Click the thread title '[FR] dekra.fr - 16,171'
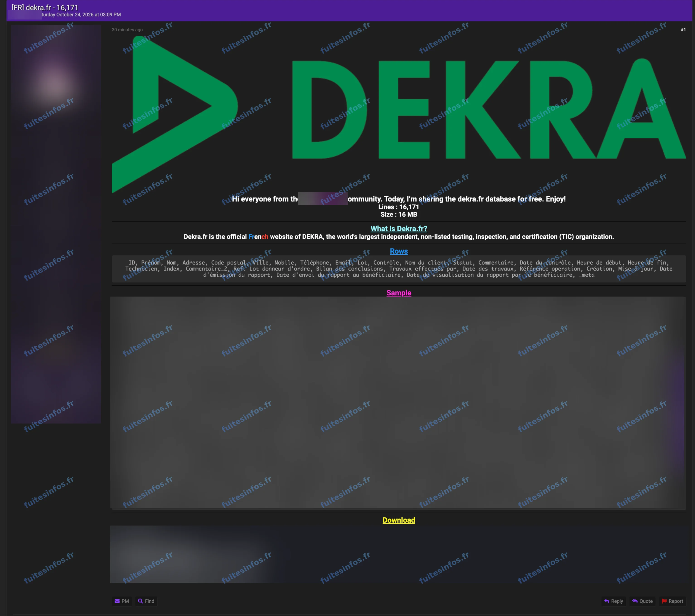Image resolution: width=695 pixels, height=616 pixels. pyautogui.click(x=45, y=7)
